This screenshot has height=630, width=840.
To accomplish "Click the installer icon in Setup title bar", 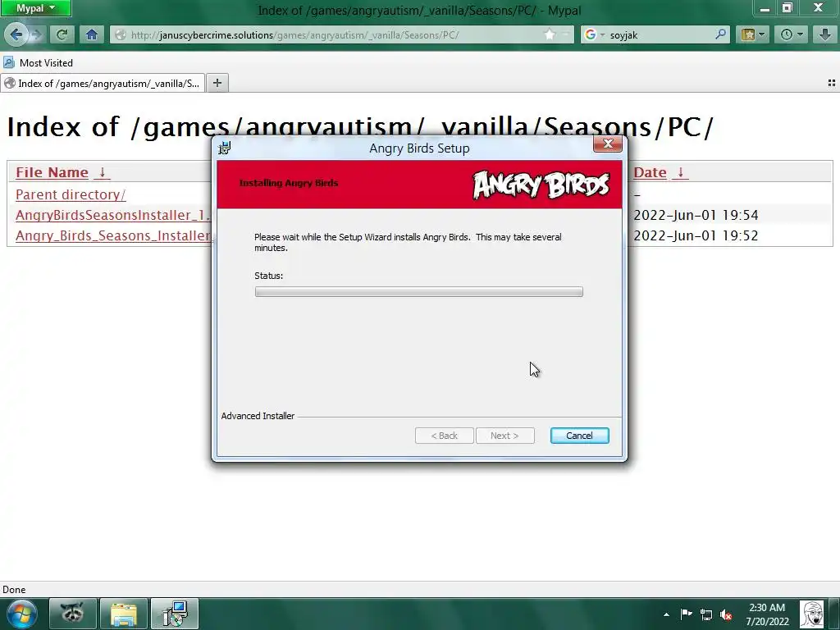I will [225, 148].
